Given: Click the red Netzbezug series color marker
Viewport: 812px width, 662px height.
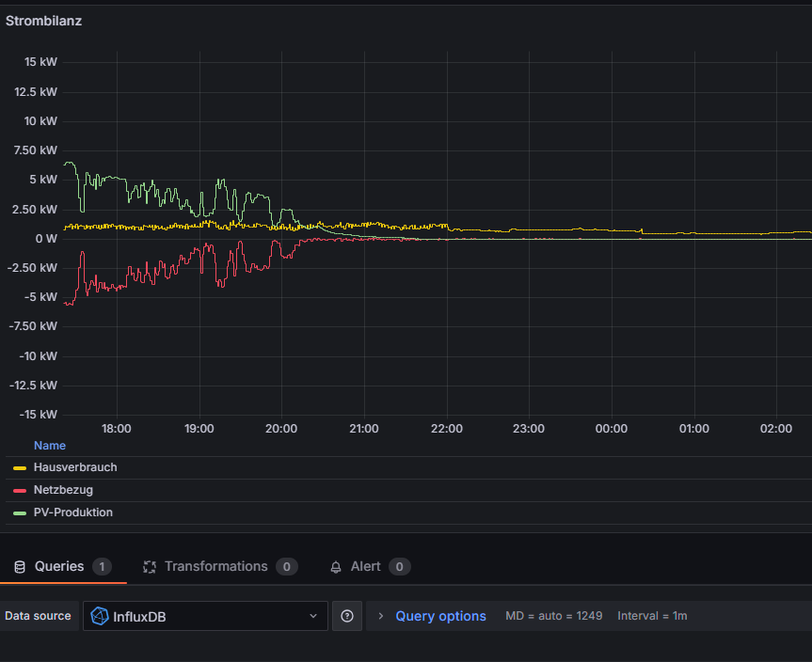Looking at the screenshot, I should coord(20,490).
